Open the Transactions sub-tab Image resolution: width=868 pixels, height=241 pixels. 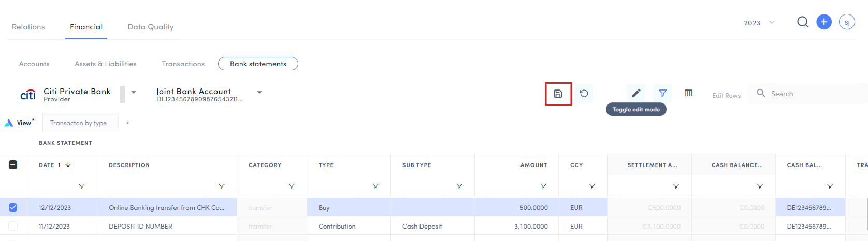(x=183, y=64)
